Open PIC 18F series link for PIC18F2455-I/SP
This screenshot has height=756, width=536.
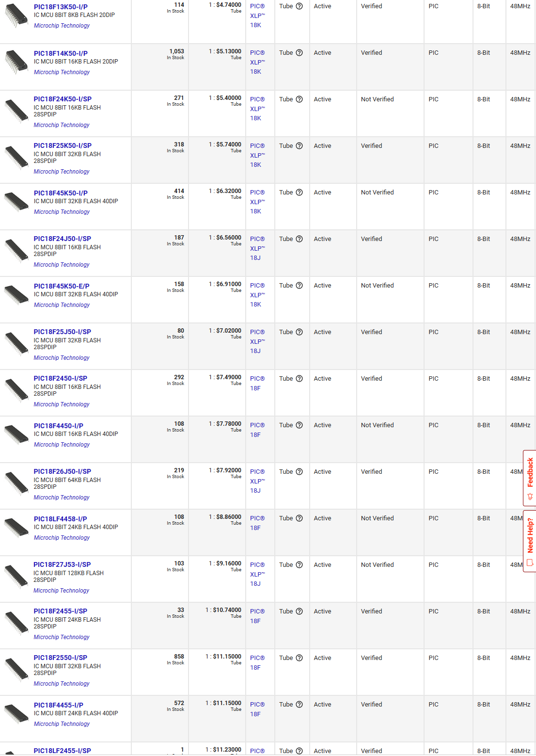point(257,616)
